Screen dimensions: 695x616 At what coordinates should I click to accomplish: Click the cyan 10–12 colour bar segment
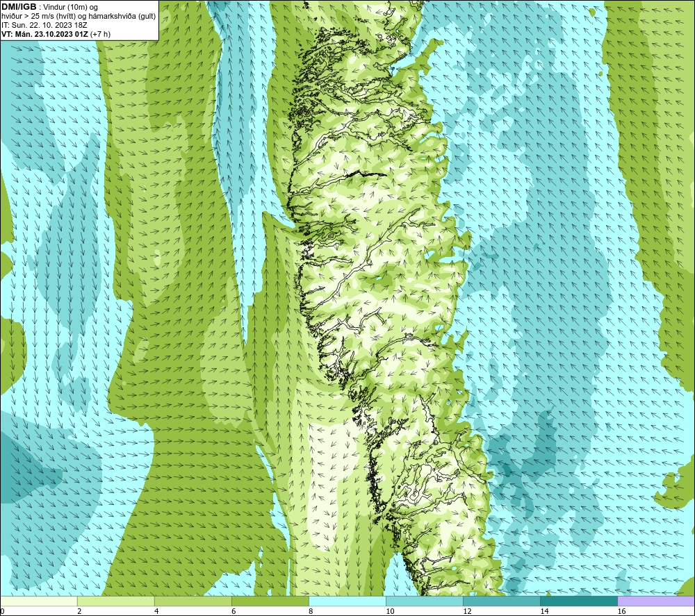click(424, 601)
